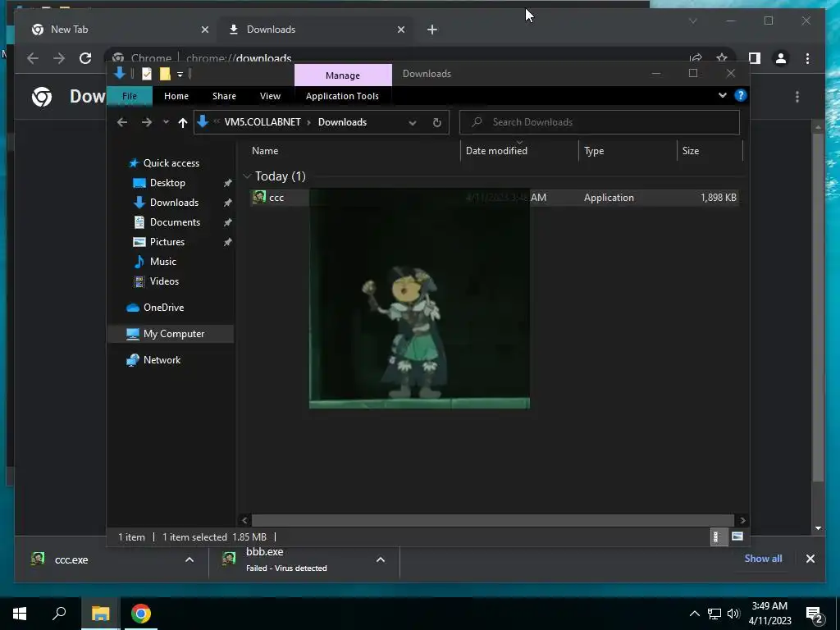Open a new Chrome tab
This screenshot has width=840, height=630.
pos(432,30)
